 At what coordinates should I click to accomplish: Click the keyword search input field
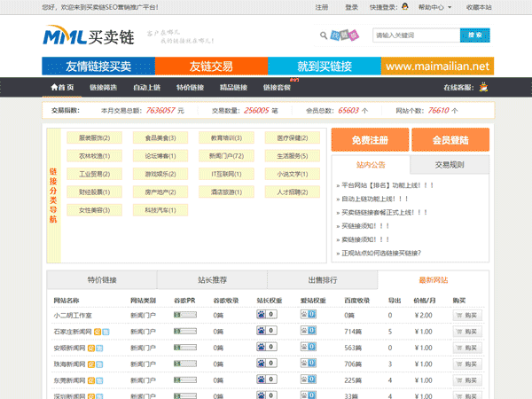coord(415,35)
